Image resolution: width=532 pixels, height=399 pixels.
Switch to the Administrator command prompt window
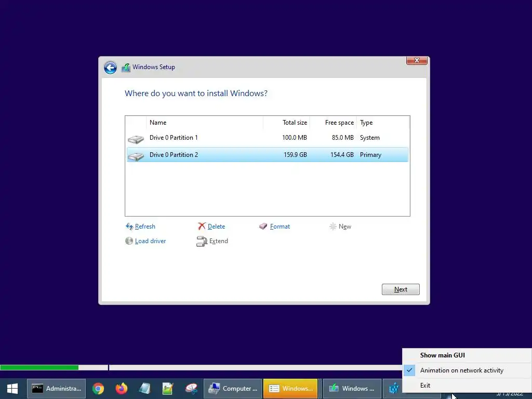(x=56, y=389)
